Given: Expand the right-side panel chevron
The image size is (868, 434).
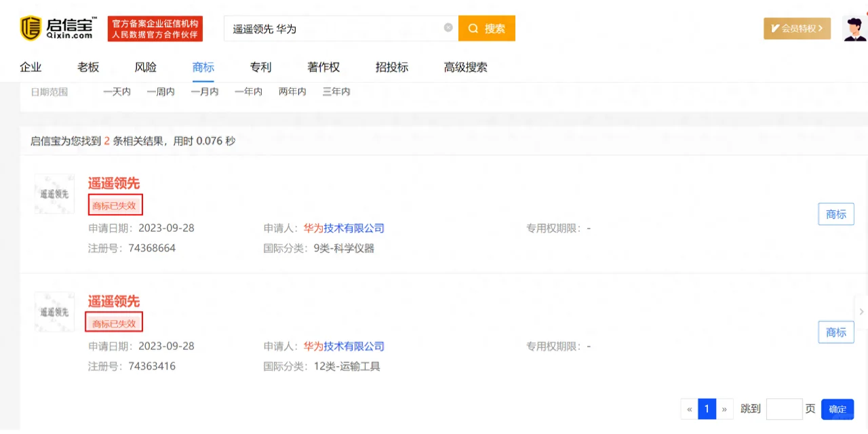Looking at the screenshot, I should point(861,312).
